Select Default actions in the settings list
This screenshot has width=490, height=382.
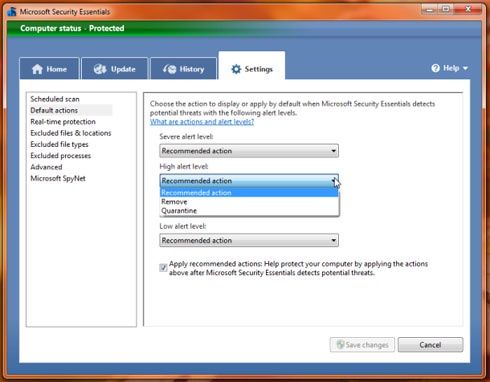pyautogui.click(x=54, y=110)
